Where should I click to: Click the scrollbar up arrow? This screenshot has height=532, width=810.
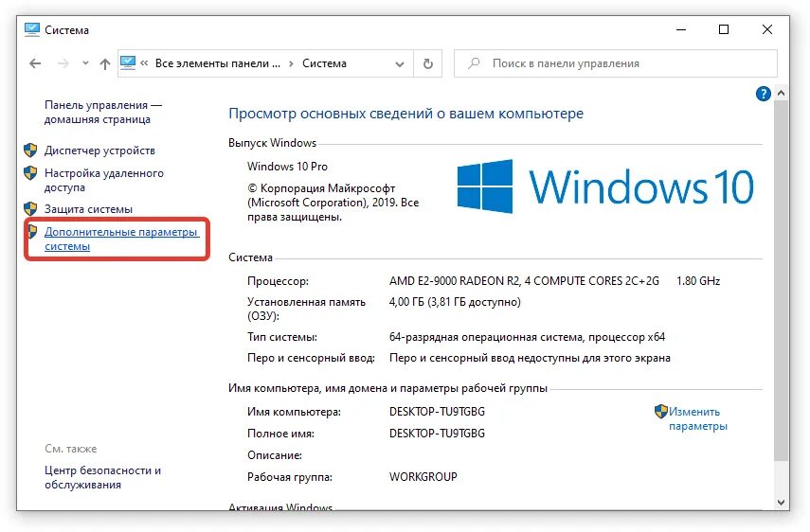pos(781,94)
